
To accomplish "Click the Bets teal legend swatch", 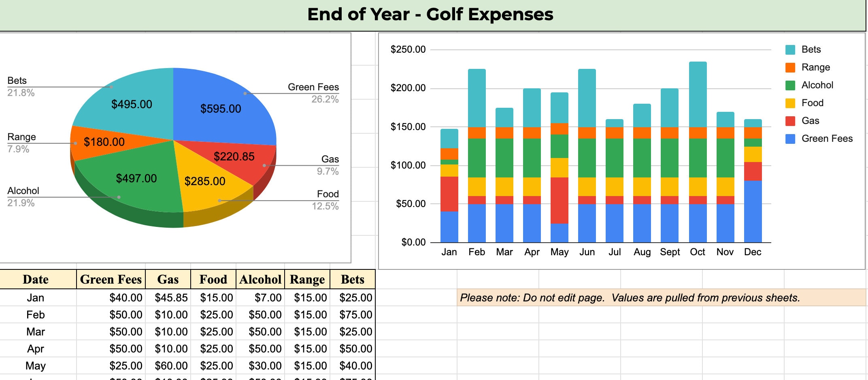I will tap(791, 49).
